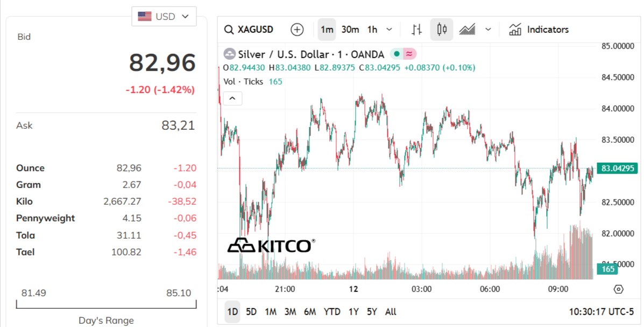Toggle the pink approximate price marker
Viewport: 644px width, 327px height.
pyautogui.click(x=409, y=54)
